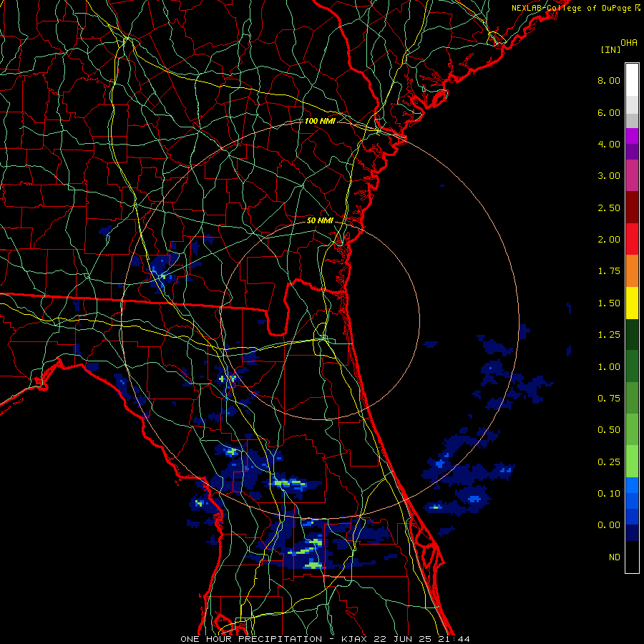Click the 1.00 legend value
Image resolution: width=644 pixels, height=644 pixels.
point(609,367)
